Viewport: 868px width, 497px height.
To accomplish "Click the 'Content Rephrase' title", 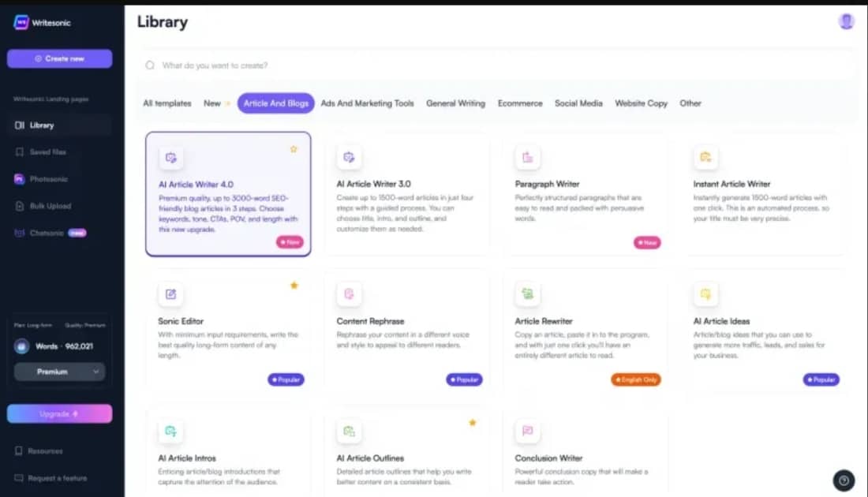I will tap(370, 321).
